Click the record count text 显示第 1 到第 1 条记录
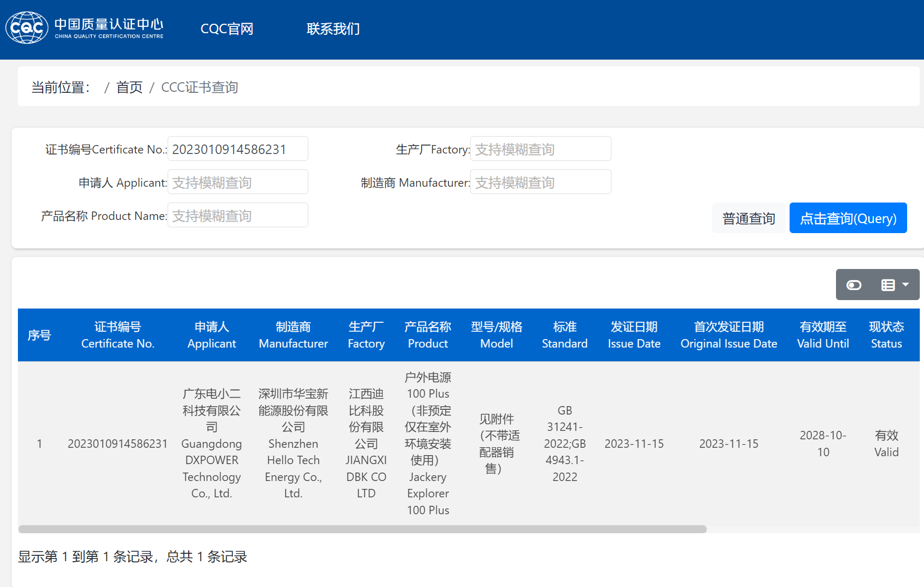The height and width of the screenshot is (587, 924). pos(132,556)
